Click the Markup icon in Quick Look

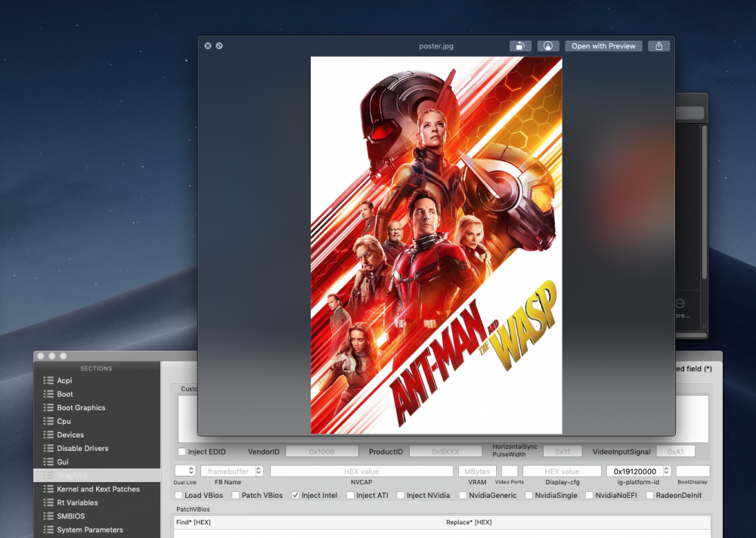(547, 46)
